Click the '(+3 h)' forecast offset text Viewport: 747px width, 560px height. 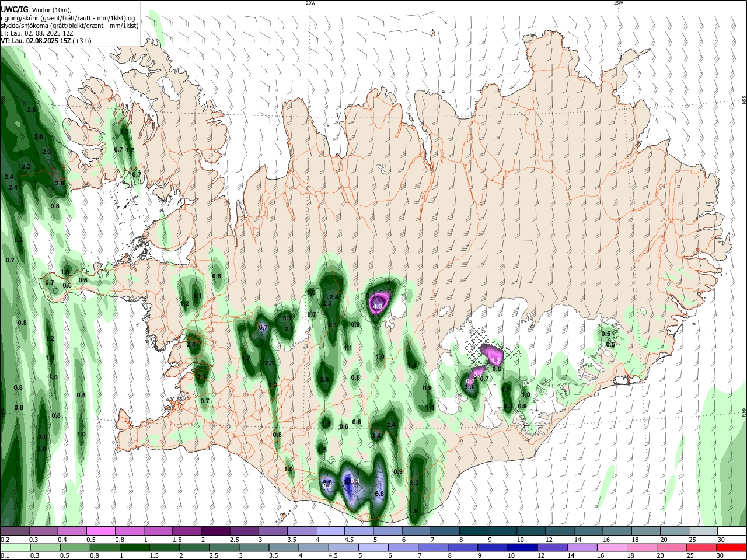coord(82,41)
